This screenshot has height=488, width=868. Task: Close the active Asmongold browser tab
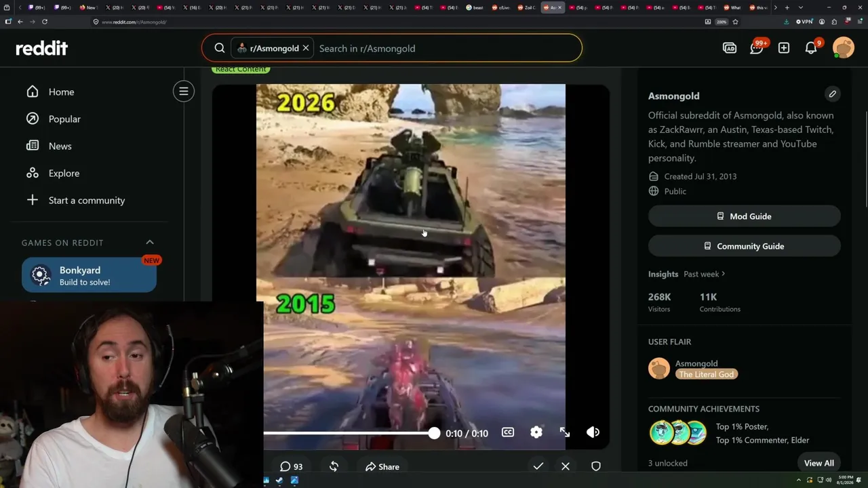tap(559, 7)
